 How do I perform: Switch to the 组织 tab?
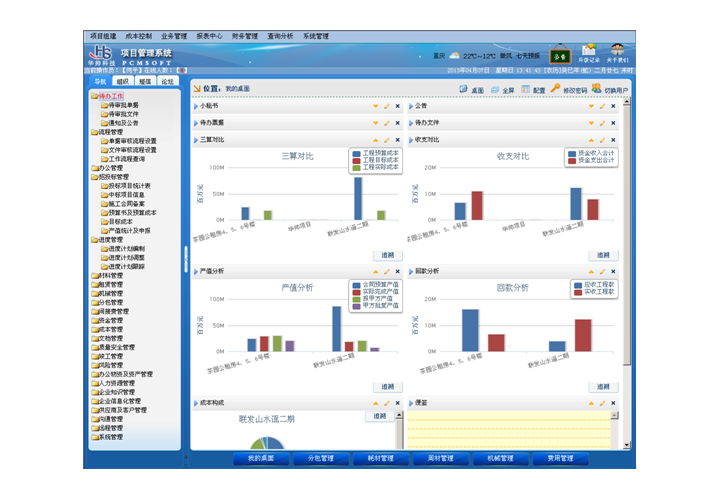(122, 82)
